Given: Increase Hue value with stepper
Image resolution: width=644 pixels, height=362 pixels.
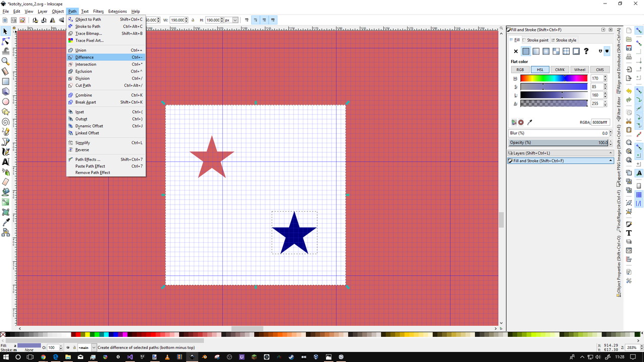Looking at the screenshot, I should [x=605, y=77].
